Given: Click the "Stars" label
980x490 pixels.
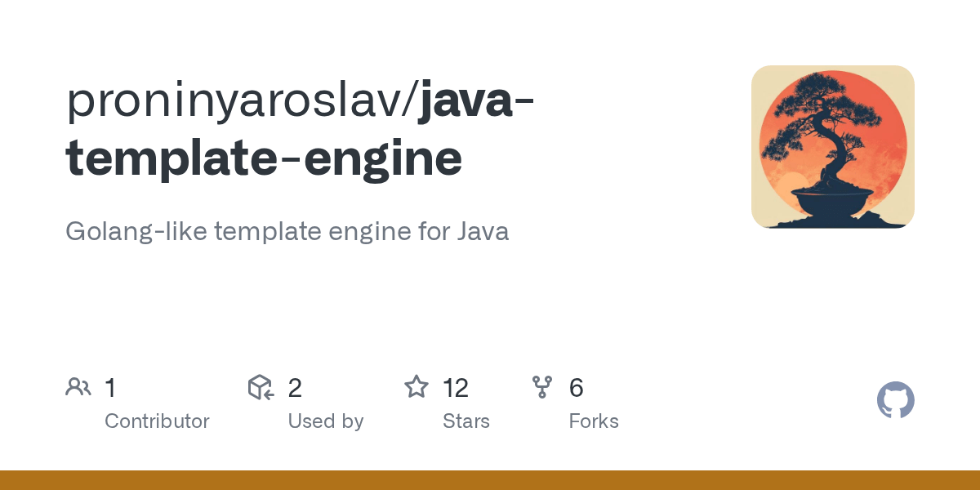Looking at the screenshot, I should (466, 421).
